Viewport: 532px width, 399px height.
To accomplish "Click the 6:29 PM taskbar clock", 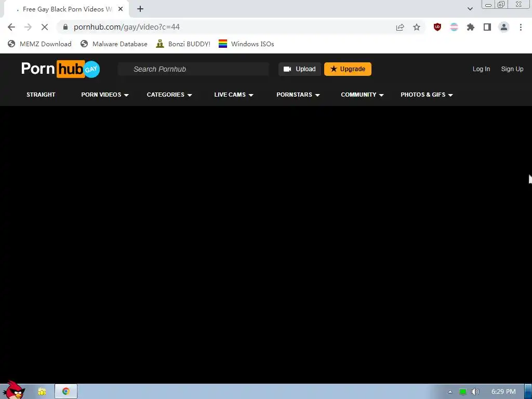I will coord(503,392).
